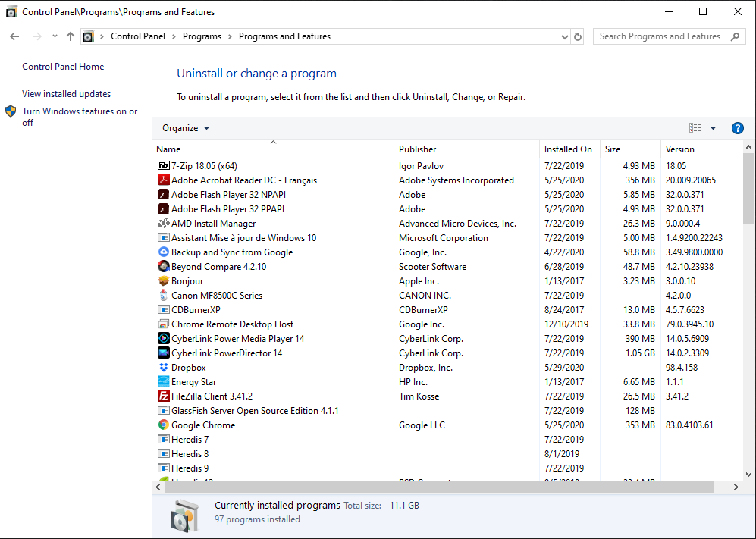
Task: Click the Beyond Compare icon
Action: [x=164, y=267]
